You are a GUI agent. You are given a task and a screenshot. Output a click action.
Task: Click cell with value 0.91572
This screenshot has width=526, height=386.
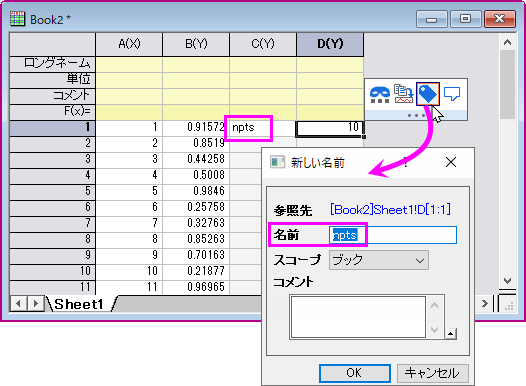click(196, 127)
